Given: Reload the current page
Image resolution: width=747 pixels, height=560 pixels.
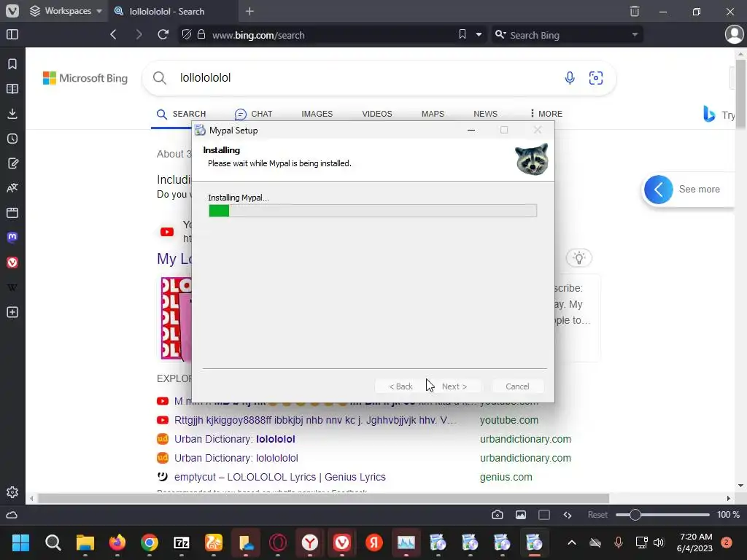Looking at the screenshot, I should (x=163, y=35).
